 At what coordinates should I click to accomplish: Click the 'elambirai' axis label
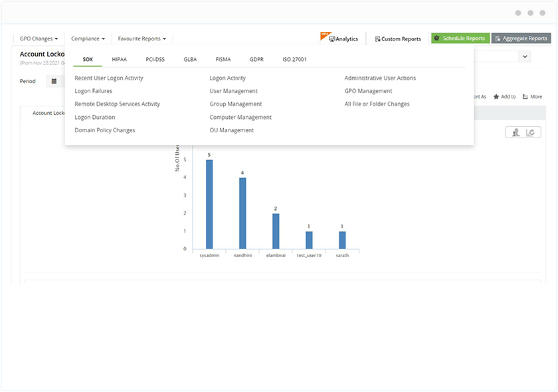[276, 256]
